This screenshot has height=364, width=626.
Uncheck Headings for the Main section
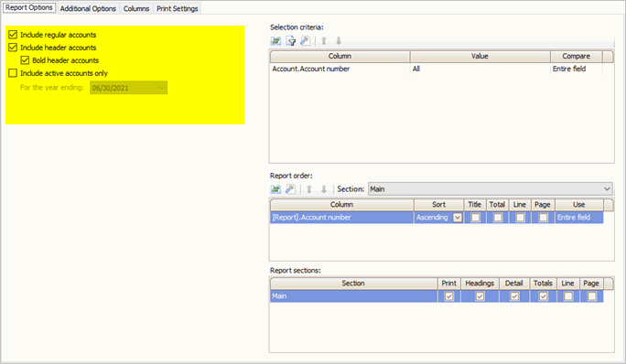pos(480,296)
